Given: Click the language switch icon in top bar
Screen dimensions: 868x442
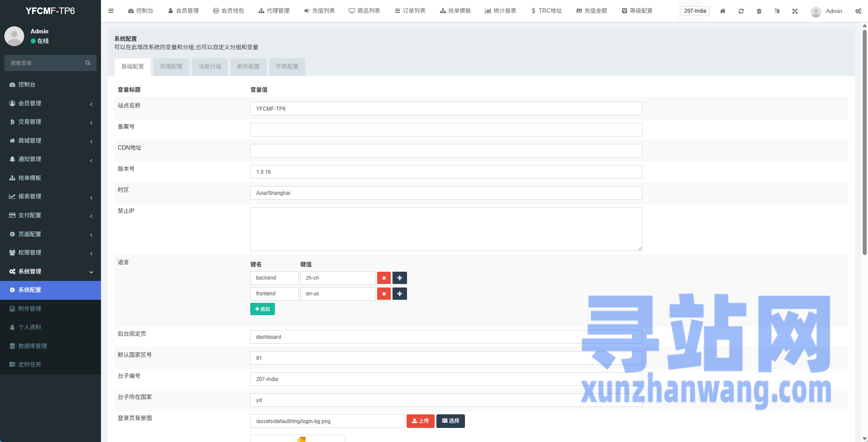Looking at the screenshot, I should pos(777,11).
